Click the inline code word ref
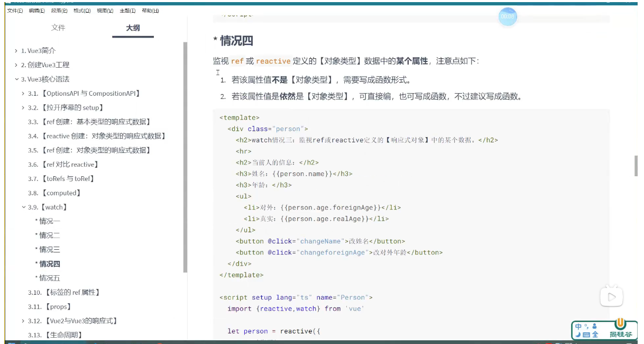The image size is (644, 344). pos(237,61)
